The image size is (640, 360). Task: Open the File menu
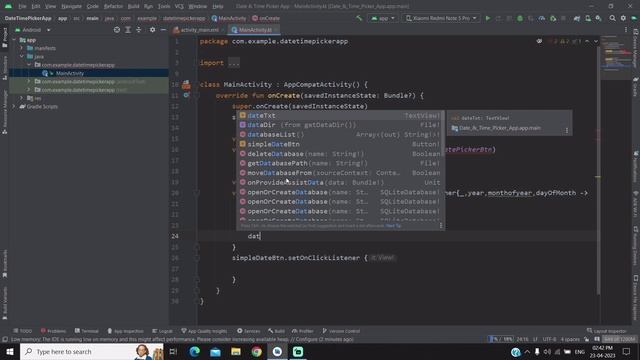[x=22, y=7]
